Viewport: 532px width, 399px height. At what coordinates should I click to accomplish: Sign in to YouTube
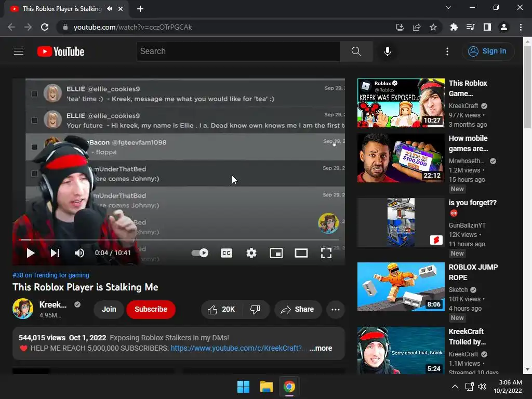click(x=488, y=51)
